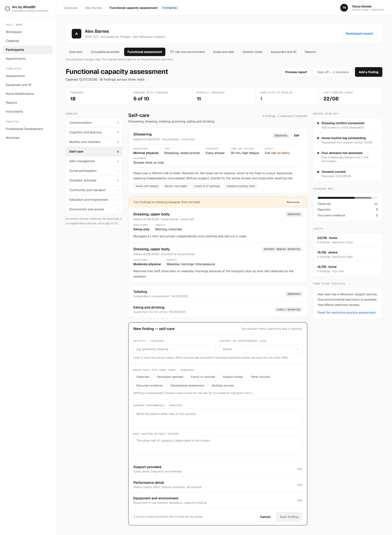392x535 pixels.
Task: Click the 'Linked to AT pathway' tag
Action: pos(207,186)
